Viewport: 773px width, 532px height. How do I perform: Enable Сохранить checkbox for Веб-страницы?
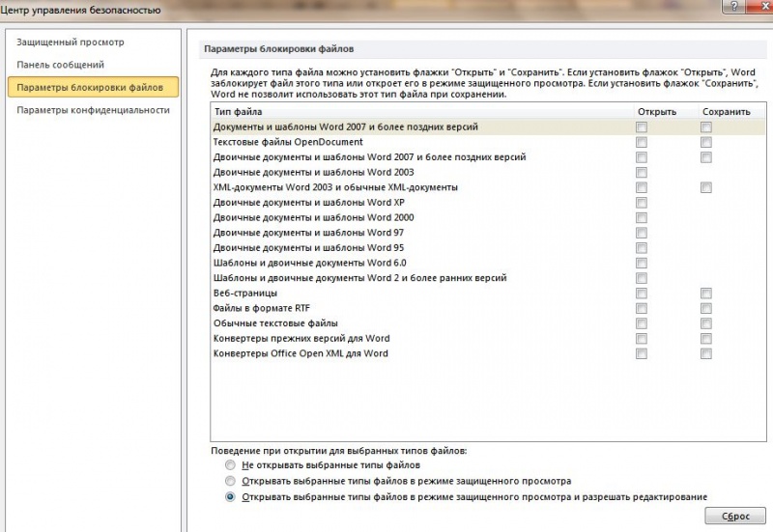click(x=706, y=293)
